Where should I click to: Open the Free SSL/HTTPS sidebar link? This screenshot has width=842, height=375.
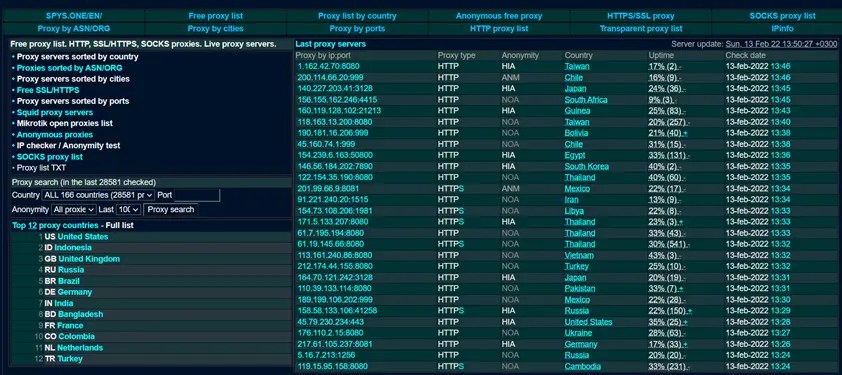click(x=48, y=90)
